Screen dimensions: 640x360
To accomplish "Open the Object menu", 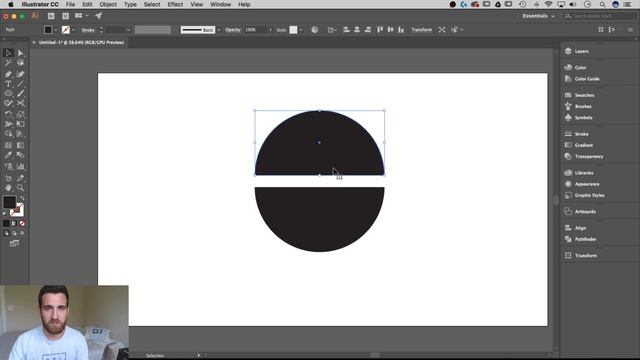I will (x=108, y=4).
